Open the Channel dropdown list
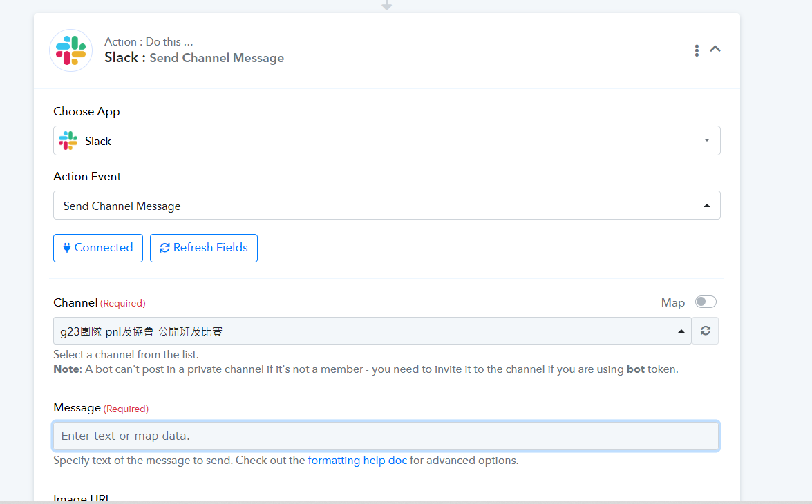 372,331
